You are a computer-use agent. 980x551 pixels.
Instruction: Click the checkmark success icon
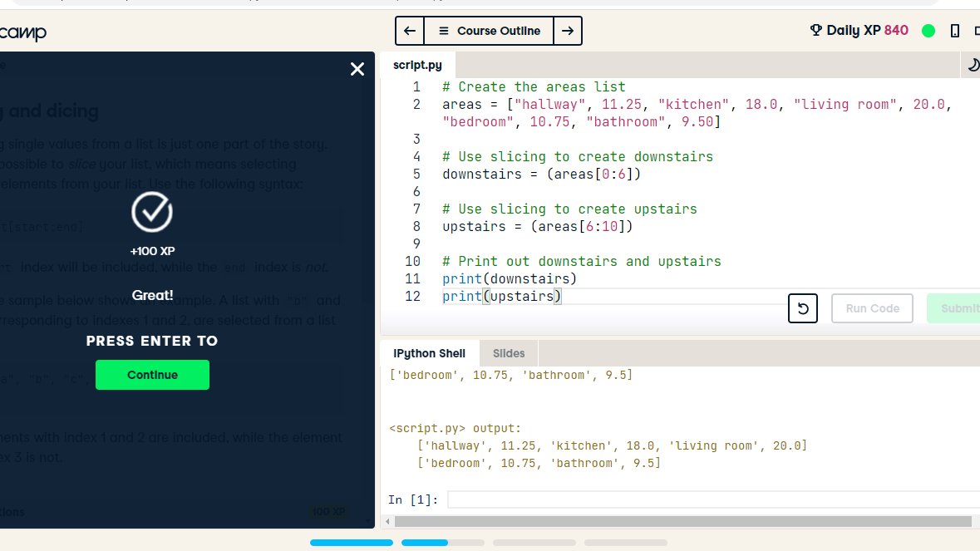152,212
